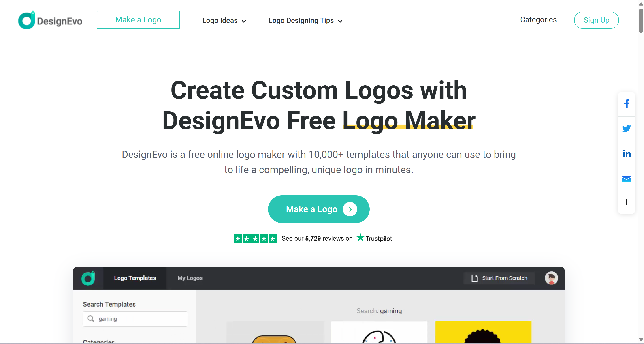Select the Logo Templates tab
Image resolution: width=644 pixels, height=344 pixels.
coord(135,278)
